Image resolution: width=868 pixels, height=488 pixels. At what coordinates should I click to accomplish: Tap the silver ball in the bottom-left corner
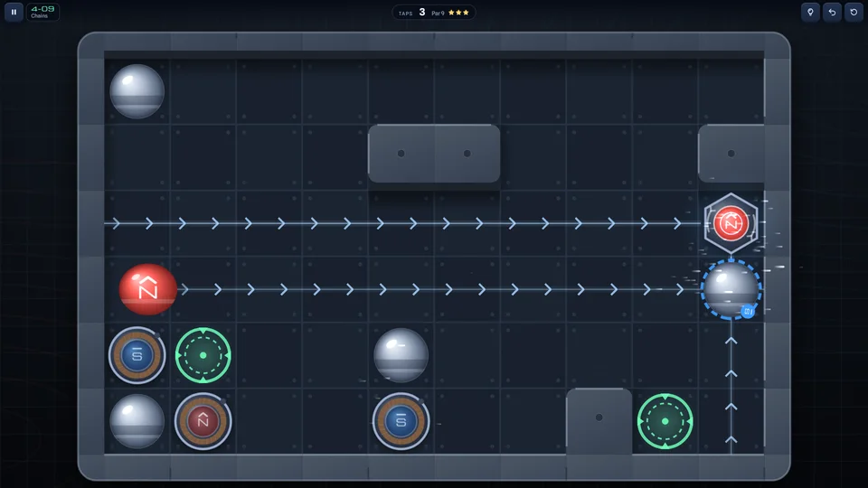[137, 421]
